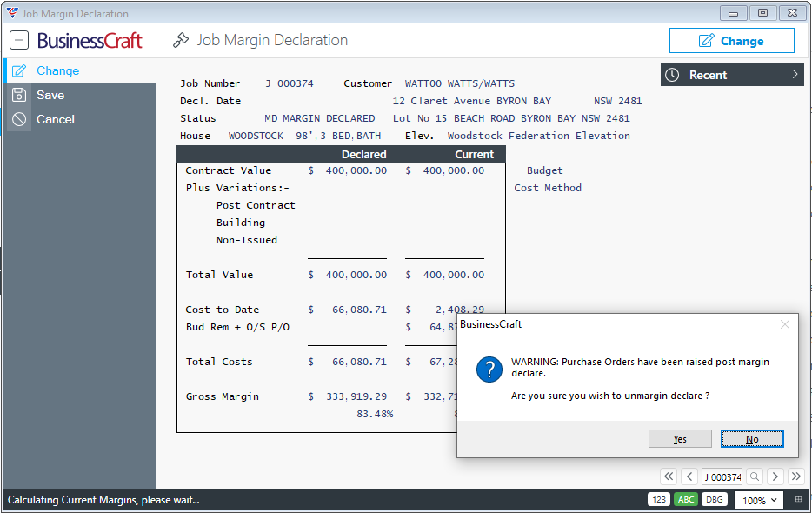Viewport: 812px width, 513px height.
Task: Click the top-right Change button
Action: 731,40
